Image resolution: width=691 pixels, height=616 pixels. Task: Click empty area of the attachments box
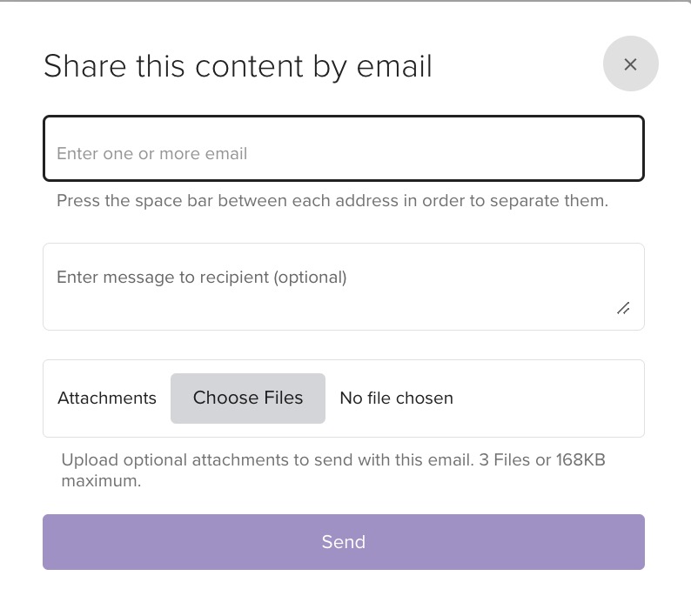[547, 398]
